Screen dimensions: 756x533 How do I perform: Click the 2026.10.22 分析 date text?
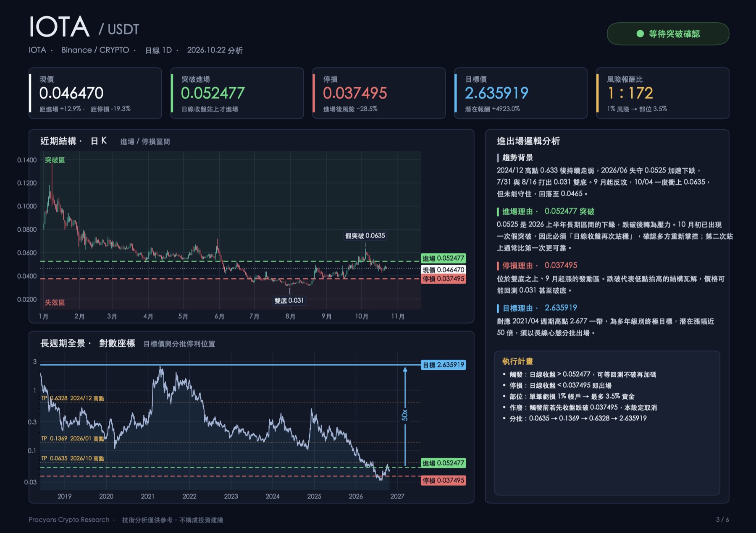tap(215, 50)
